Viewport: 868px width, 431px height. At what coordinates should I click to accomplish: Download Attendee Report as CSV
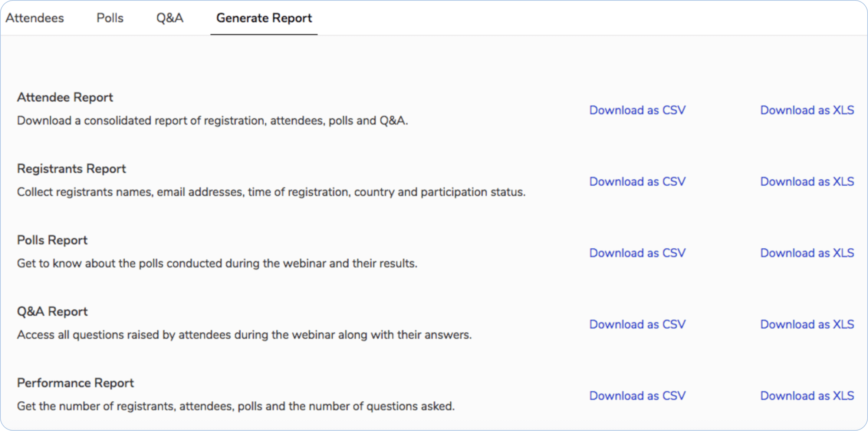point(637,110)
